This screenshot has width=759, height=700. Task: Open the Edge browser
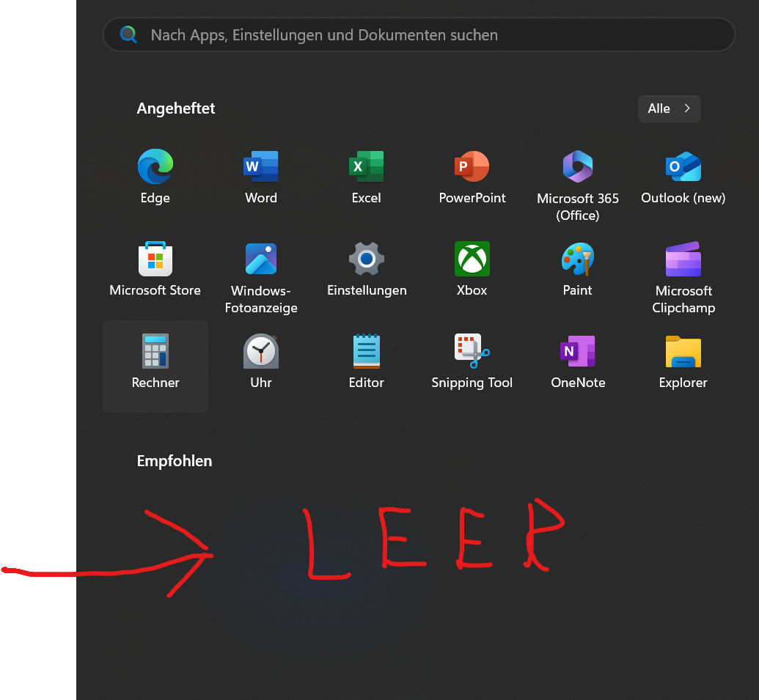155,177
